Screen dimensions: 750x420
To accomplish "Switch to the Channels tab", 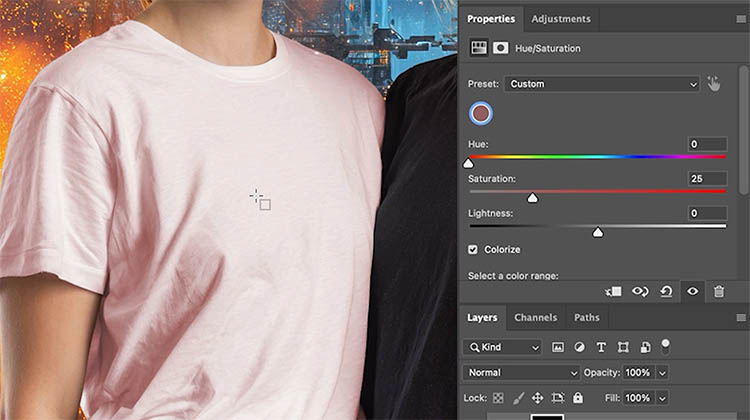I will click(535, 318).
